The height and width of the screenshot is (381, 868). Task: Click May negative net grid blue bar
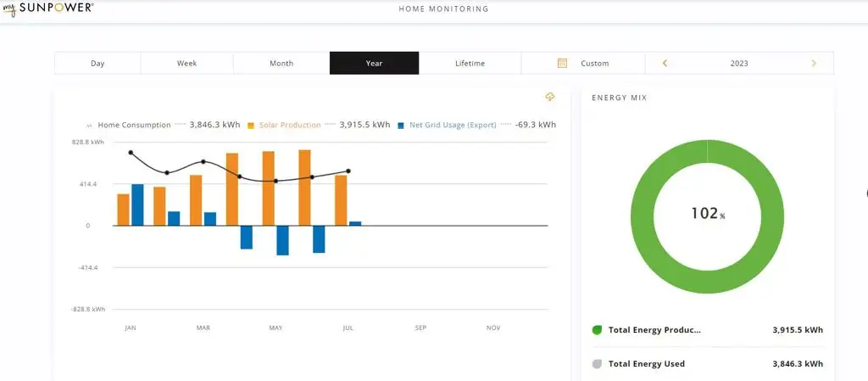coord(282,240)
